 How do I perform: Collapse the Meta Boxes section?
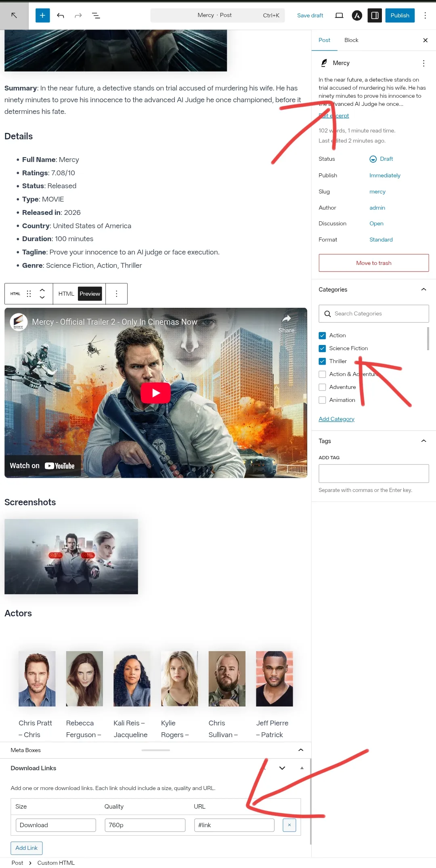pyautogui.click(x=301, y=750)
